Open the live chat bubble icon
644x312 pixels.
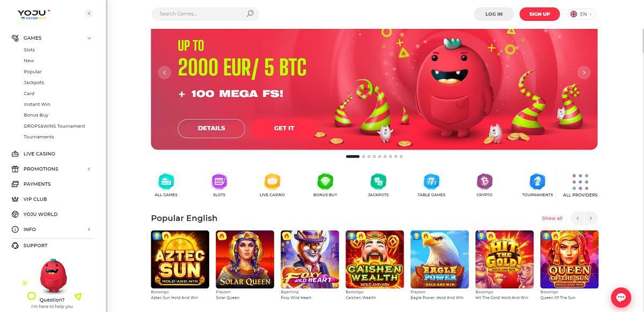pyautogui.click(x=621, y=297)
